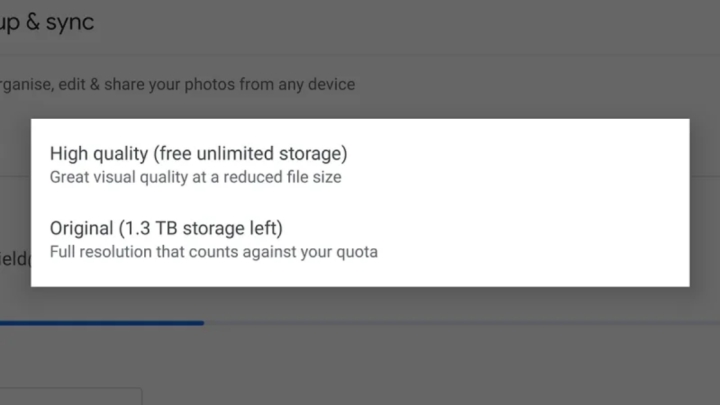Click the outlined box below the progress bar

point(70,396)
